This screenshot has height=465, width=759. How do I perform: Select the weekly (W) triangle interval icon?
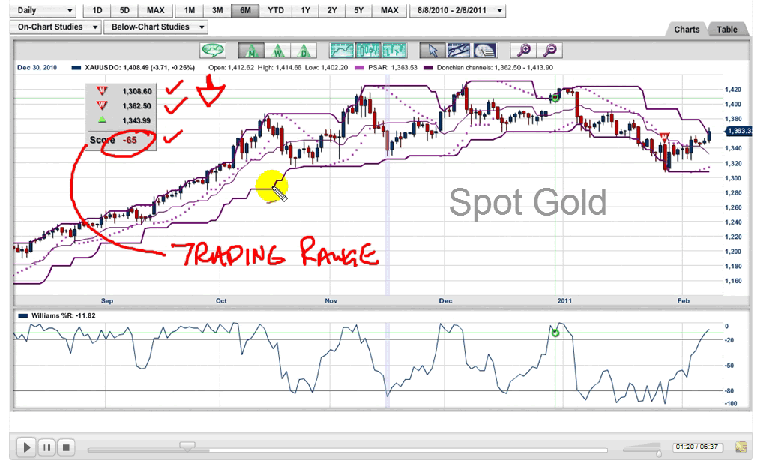coord(277,50)
